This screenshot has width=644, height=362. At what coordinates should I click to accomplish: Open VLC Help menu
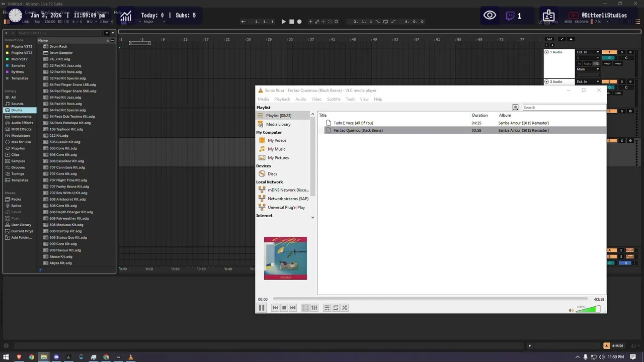click(x=378, y=99)
